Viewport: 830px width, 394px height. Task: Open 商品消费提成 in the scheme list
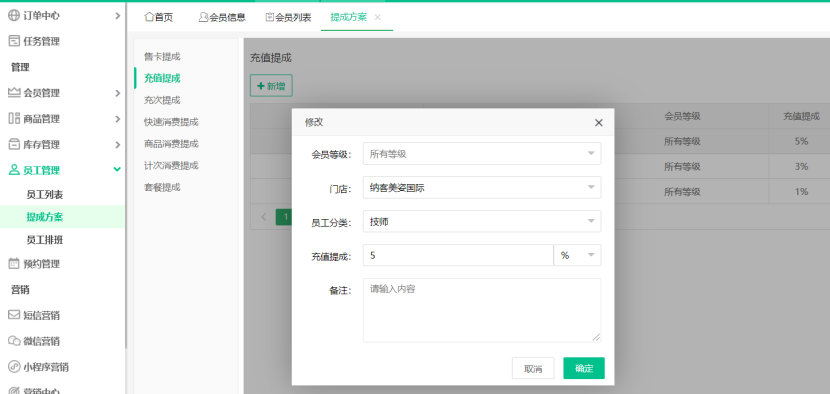click(x=171, y=144)
